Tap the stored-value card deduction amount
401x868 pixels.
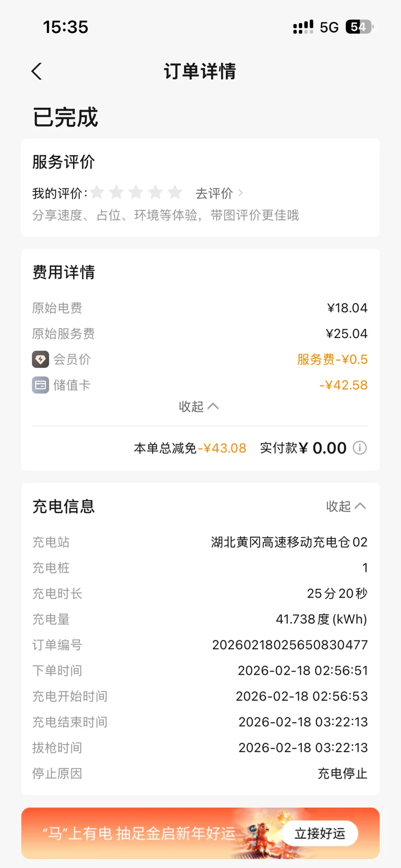pos(343,385)
